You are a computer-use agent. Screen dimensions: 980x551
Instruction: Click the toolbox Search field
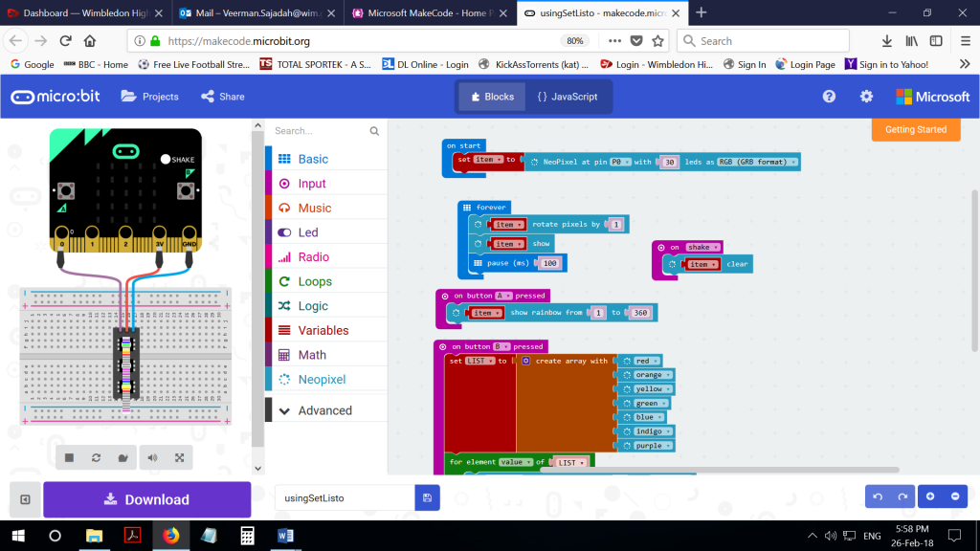(320, 131)
